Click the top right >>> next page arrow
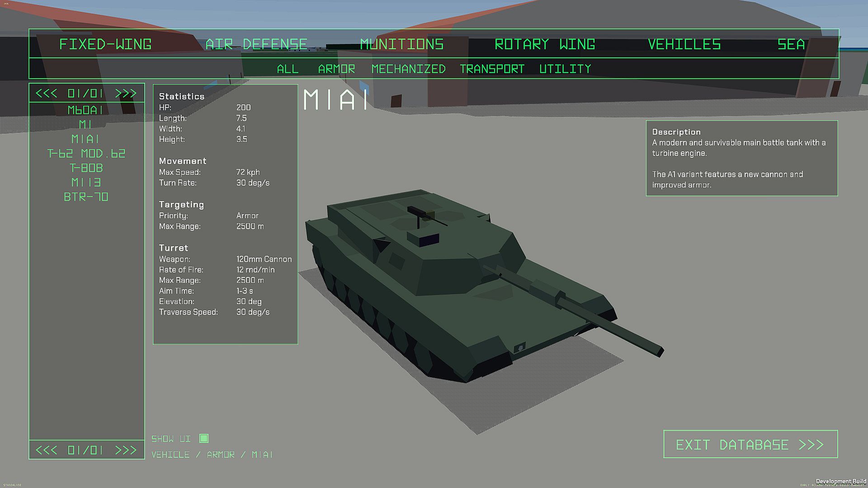 point(126,94)
